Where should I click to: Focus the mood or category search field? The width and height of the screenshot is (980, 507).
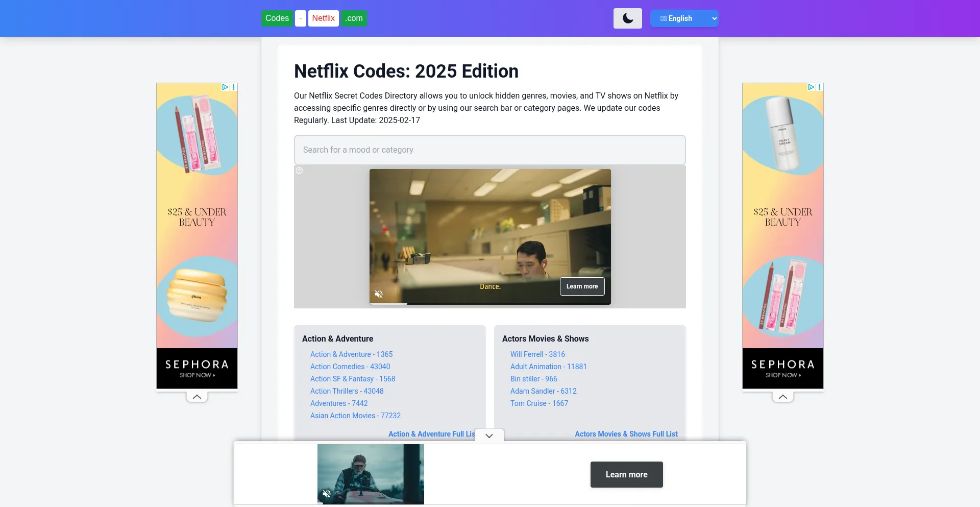pos(490,150)
